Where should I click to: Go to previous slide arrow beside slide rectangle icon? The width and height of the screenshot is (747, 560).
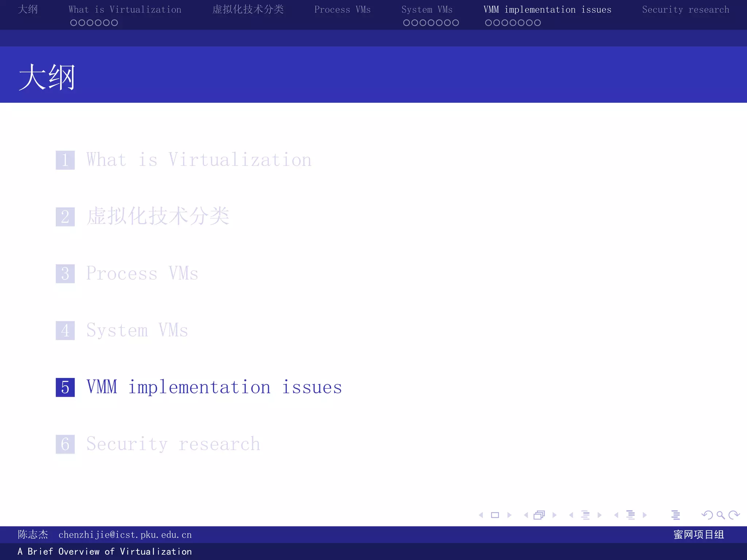pos(481,515)
